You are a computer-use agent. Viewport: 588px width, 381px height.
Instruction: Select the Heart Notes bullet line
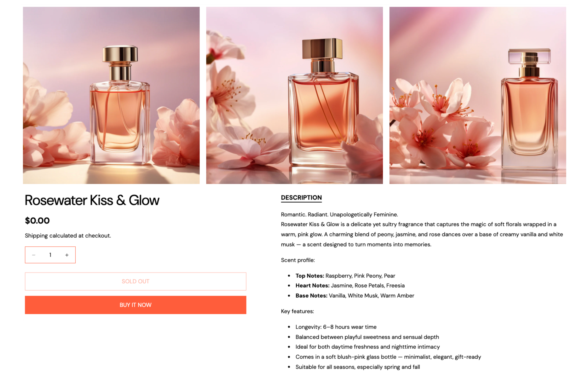[x=350, y=286]
